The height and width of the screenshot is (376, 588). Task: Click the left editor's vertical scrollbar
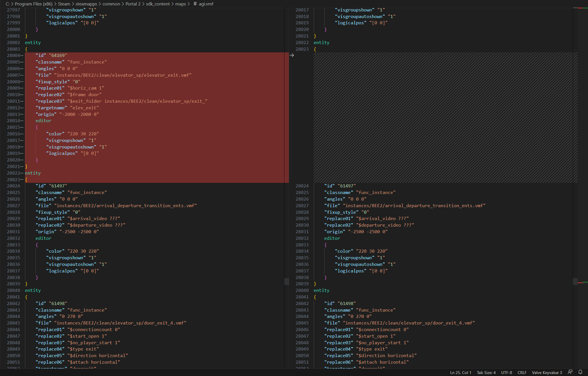287,282
